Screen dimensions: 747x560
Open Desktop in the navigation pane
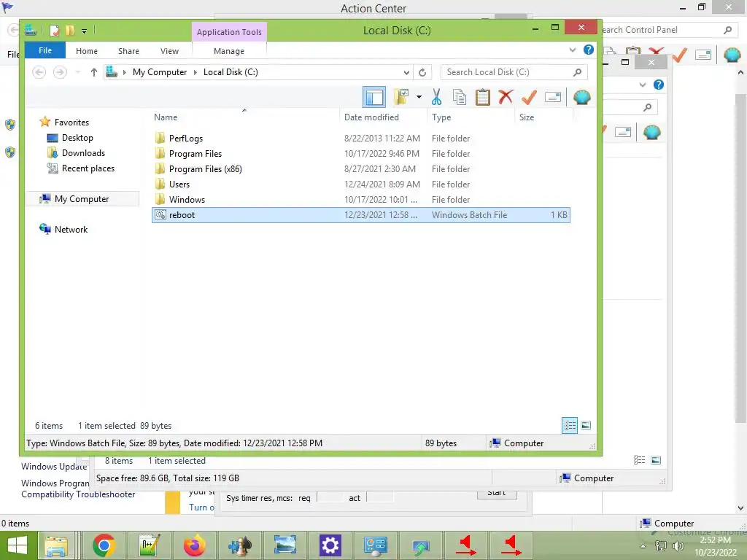tap(77, 138)
